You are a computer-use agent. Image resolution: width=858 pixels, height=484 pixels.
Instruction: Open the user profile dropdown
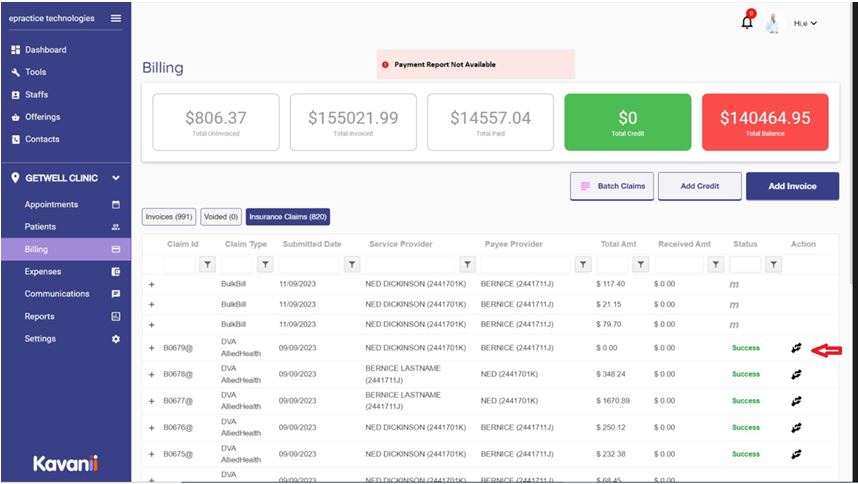806,23
